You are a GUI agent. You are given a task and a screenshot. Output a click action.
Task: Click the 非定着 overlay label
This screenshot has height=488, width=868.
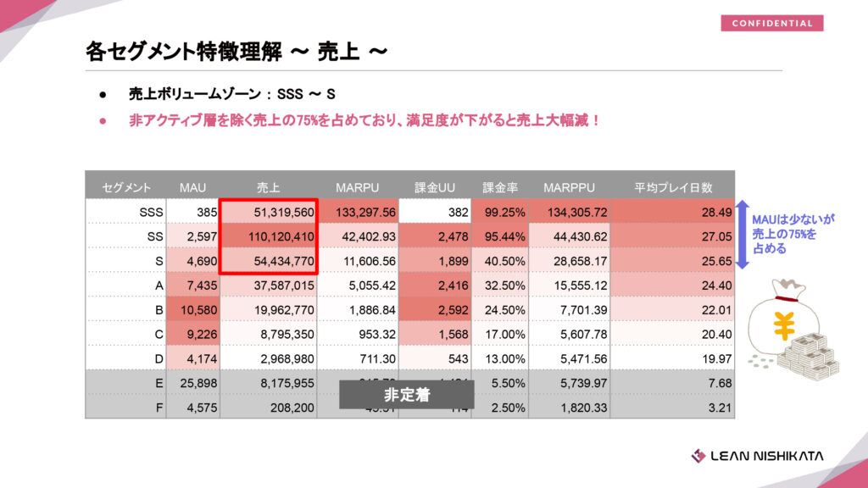coord(406,395)
